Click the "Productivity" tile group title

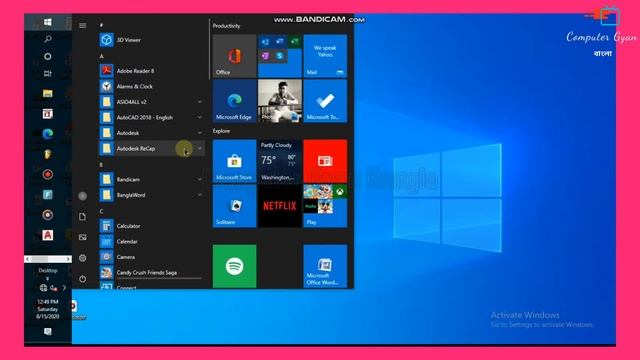pos(227,26)
